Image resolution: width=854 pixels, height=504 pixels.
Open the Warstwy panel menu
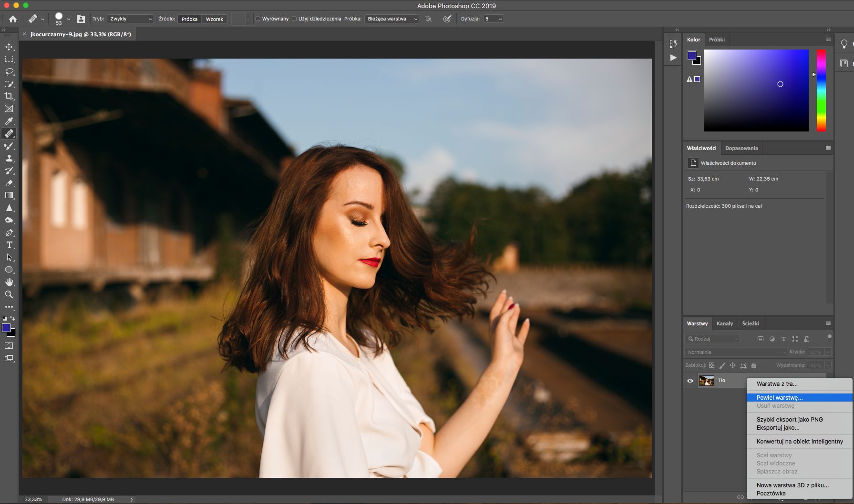(x=828, y=323)
